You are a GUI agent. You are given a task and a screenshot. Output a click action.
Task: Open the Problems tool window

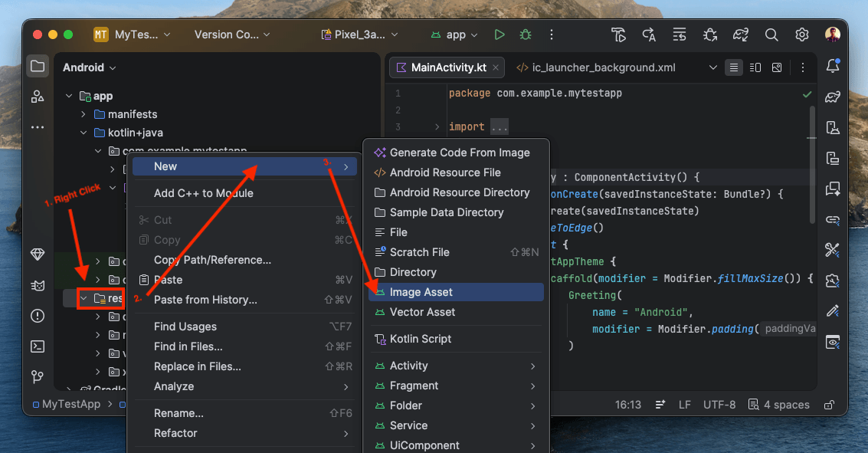click(x=38, y=316)
